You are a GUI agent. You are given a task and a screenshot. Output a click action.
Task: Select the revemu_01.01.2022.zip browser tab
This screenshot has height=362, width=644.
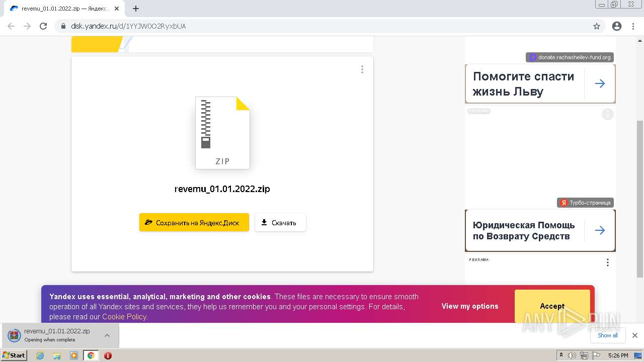click(x=65, y=9)
